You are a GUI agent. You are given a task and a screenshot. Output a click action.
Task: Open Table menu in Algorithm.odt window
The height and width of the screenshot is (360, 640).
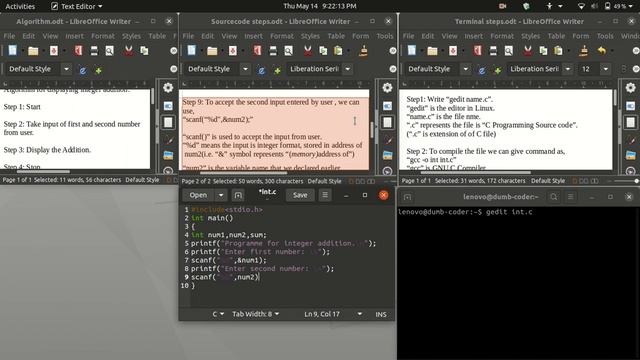[x=157, y=36]
